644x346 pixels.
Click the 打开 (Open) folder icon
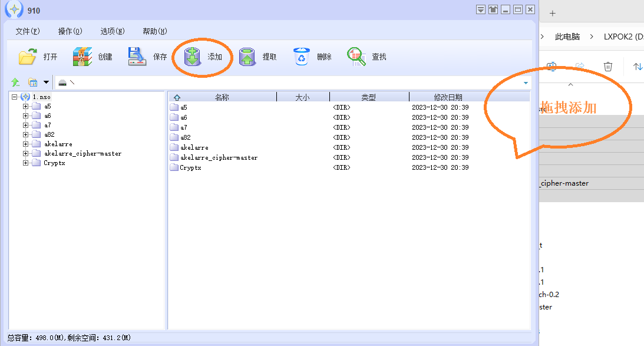point(28,57)
